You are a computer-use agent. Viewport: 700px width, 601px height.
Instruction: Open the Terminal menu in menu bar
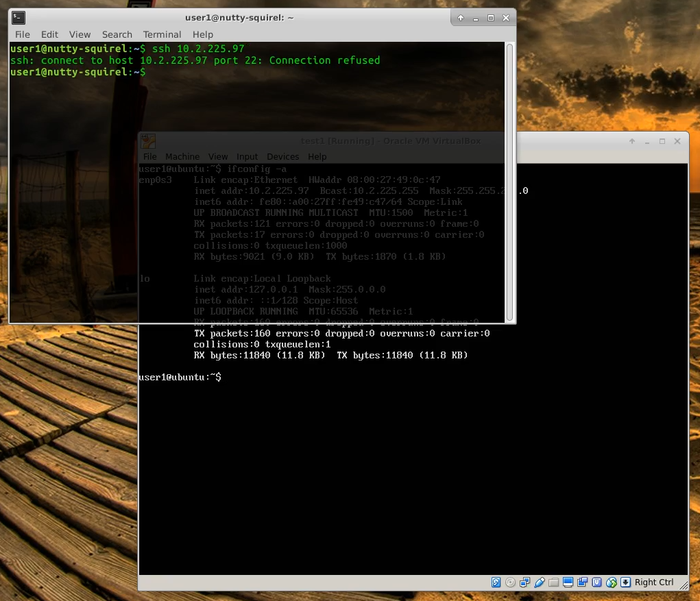tap(162, 34)
